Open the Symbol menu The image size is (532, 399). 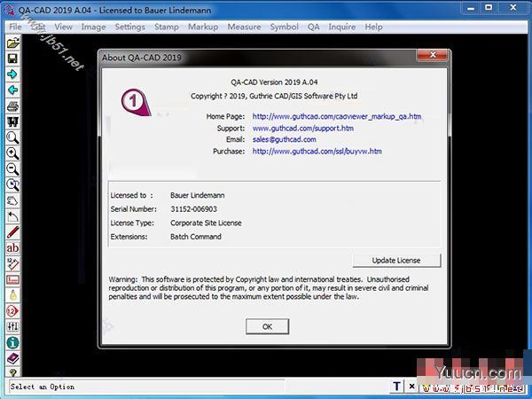coord(285,27)
